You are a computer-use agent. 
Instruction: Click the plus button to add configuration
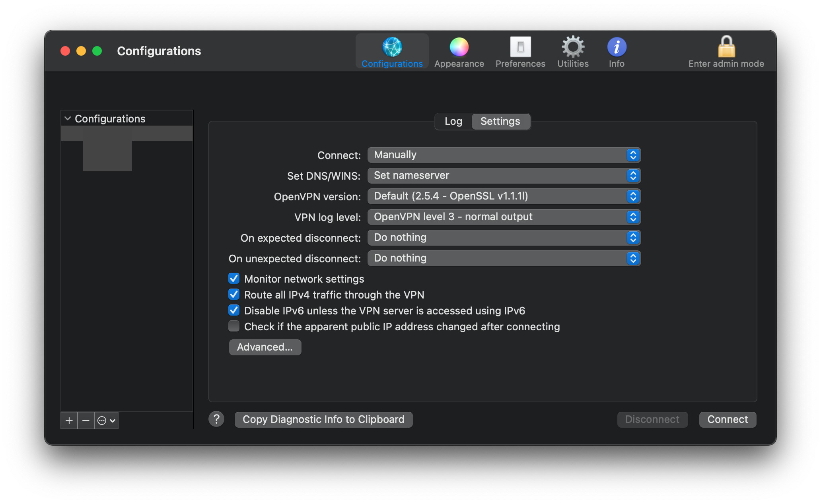coord(69,421)
